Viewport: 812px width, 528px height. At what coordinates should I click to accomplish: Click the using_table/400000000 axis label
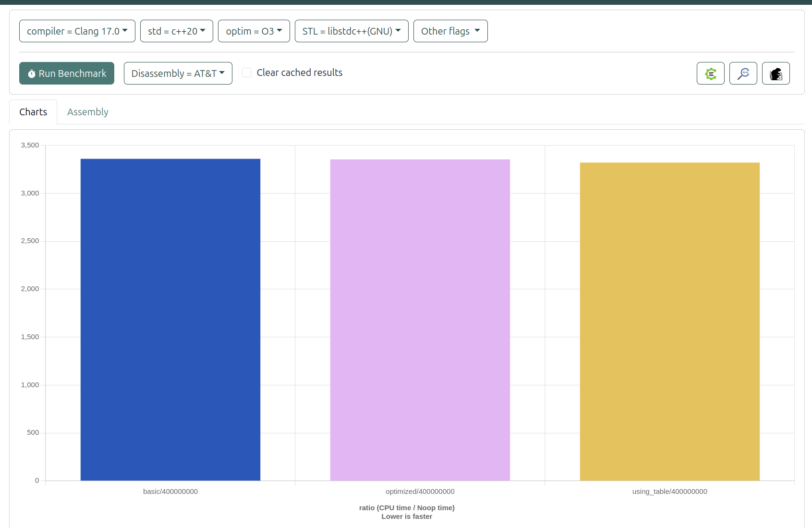click(669, 491)
